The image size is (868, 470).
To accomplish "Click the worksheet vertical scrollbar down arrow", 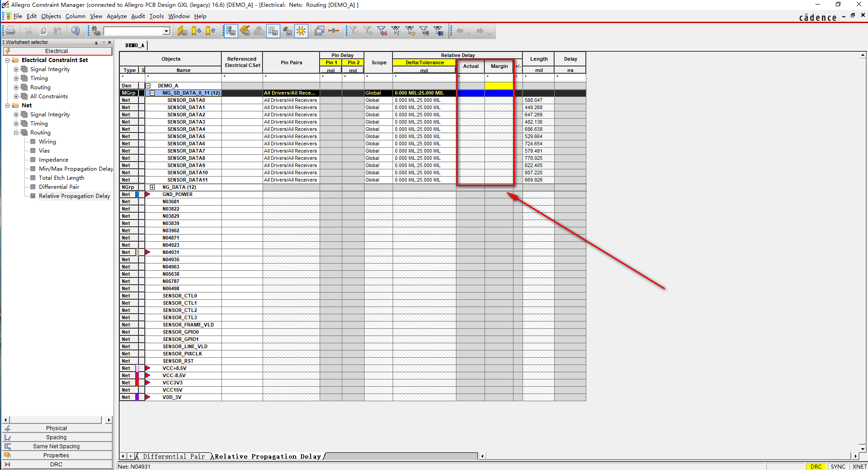I will point(863,449).
